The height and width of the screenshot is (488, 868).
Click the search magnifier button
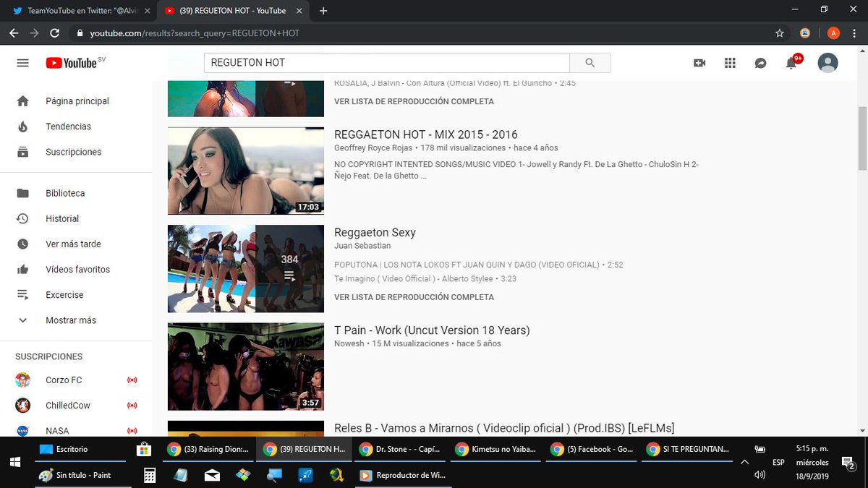point(590,63)
